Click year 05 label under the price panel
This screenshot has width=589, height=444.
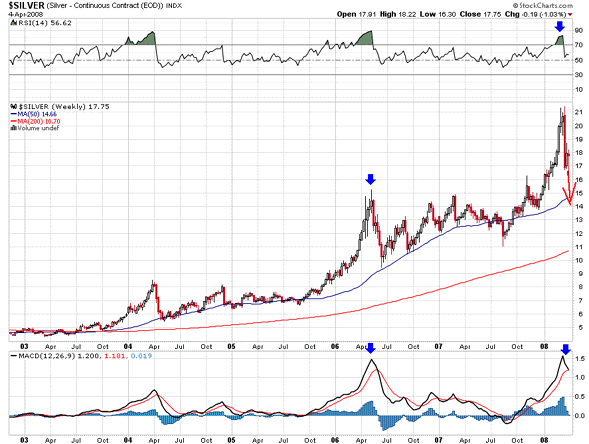pos(231,346)
